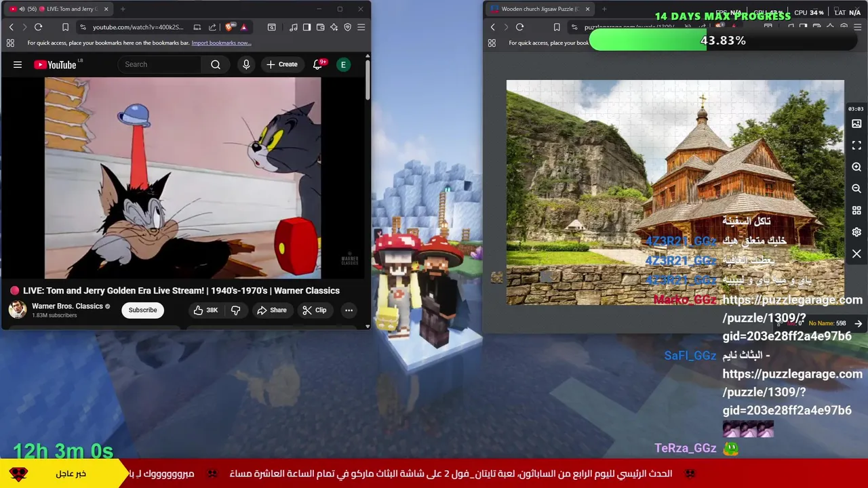This screenshot has width=868, height=488.
Task: Open the music playlist icon in the toolbar
Action: (x=293, y=27)
